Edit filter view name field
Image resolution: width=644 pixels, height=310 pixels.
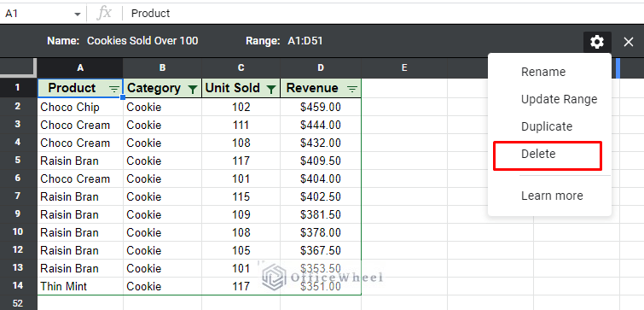(142, 41)
